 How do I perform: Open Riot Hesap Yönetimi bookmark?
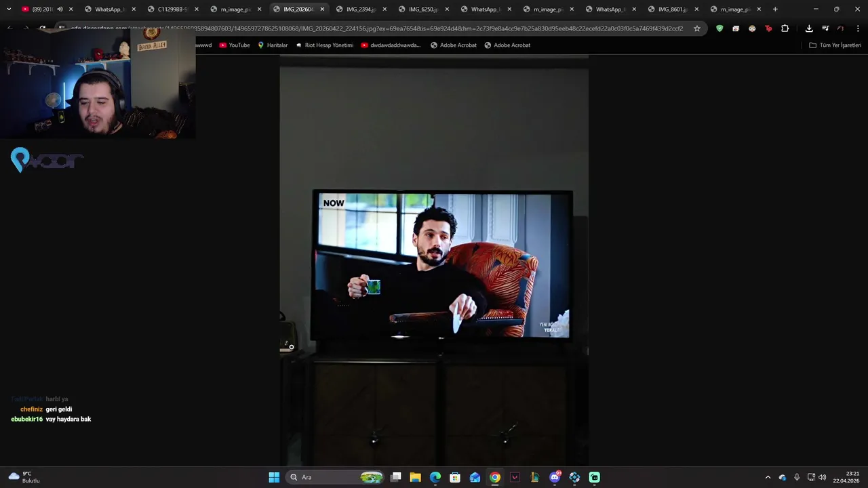(324, 45)
